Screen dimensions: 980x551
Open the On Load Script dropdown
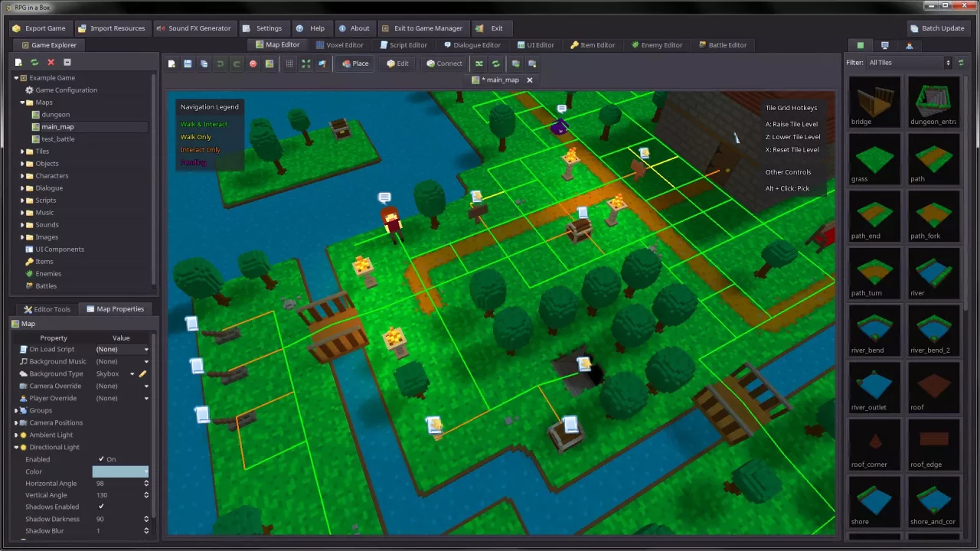pyautogui.click(x=122, y=349)
